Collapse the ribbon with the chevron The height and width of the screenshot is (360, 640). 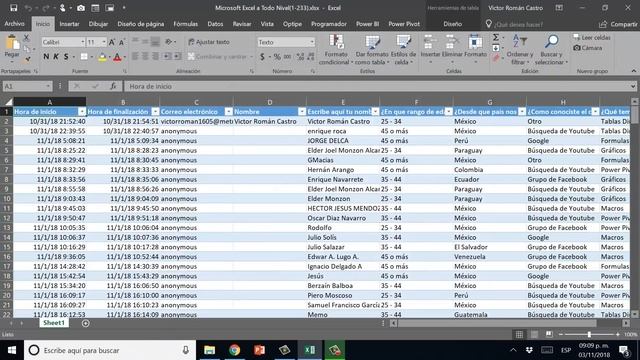click(x=633, y=71)
